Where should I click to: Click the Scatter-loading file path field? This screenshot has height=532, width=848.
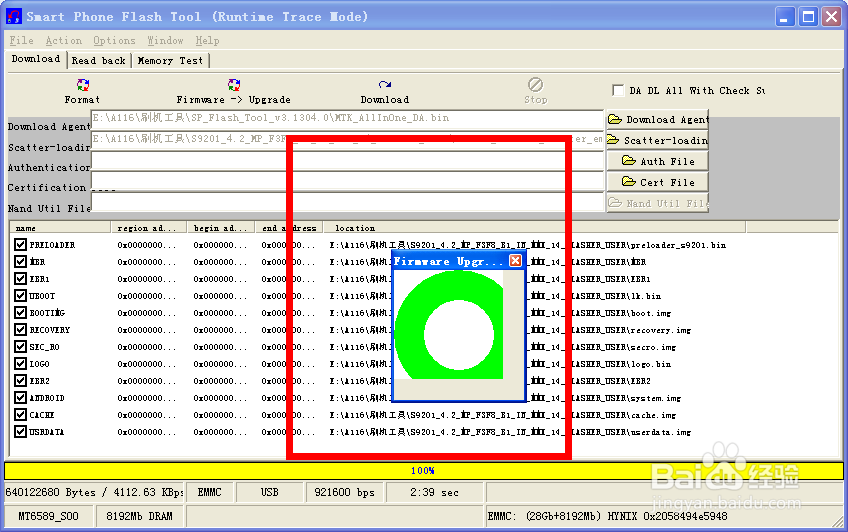coord(347,139)
